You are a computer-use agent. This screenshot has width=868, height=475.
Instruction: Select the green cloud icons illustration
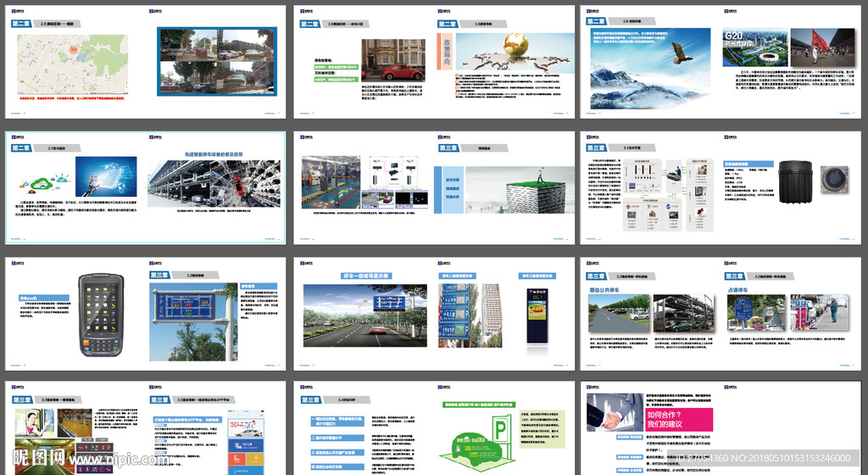click(44, 182)
